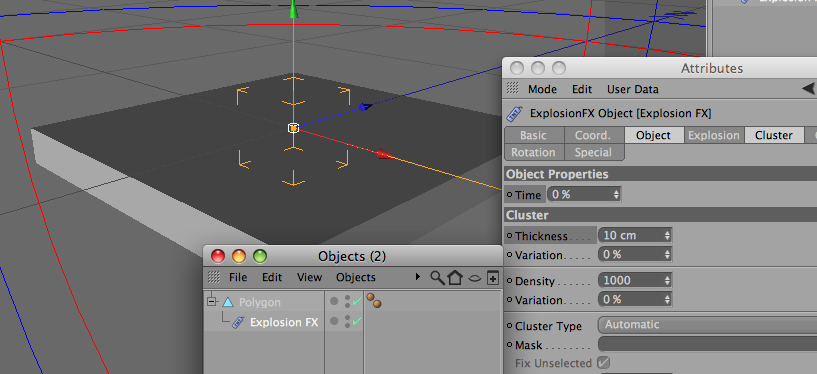Click the Polygon object triangle icon
The height and width of the screenshot is (374, 817).
(228, 302)
